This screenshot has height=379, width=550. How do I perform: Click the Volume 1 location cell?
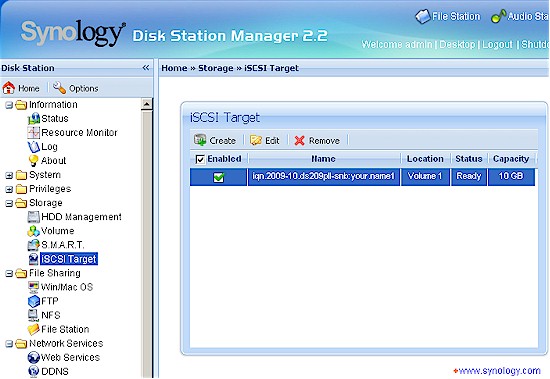coord(425,177)
